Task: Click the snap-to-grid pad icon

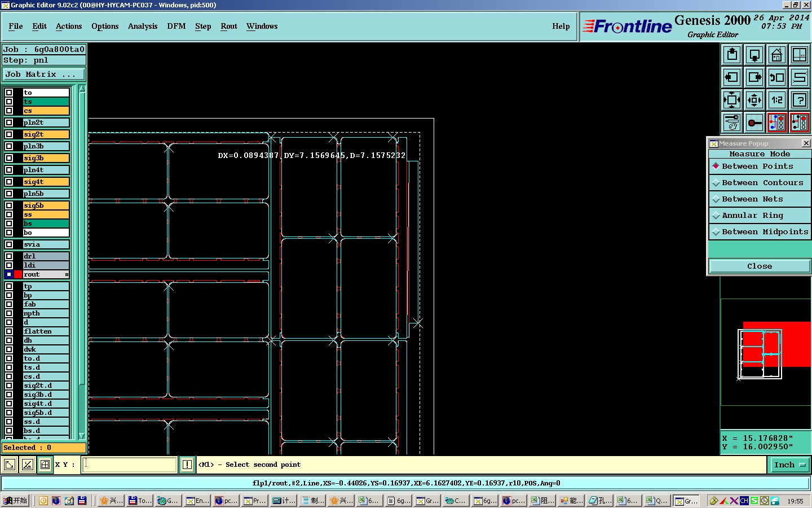Action: [754, 122]
